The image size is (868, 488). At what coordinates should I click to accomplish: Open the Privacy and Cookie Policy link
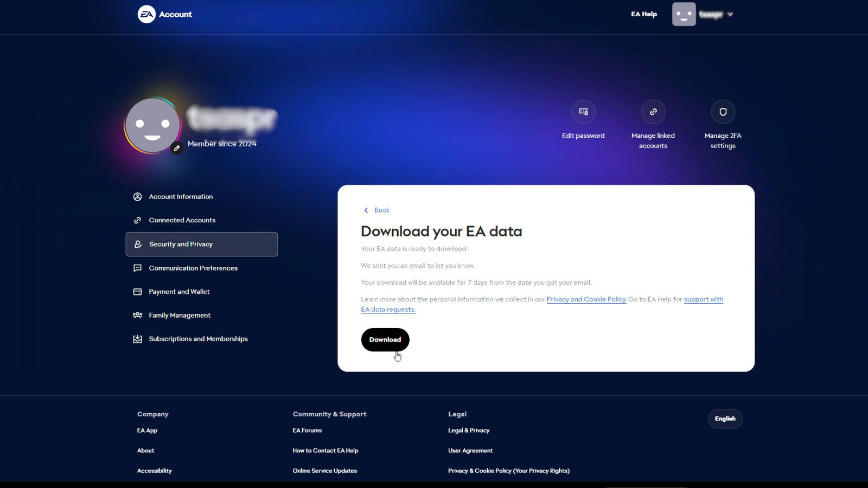pyautogui.click(x=586, y=299)
